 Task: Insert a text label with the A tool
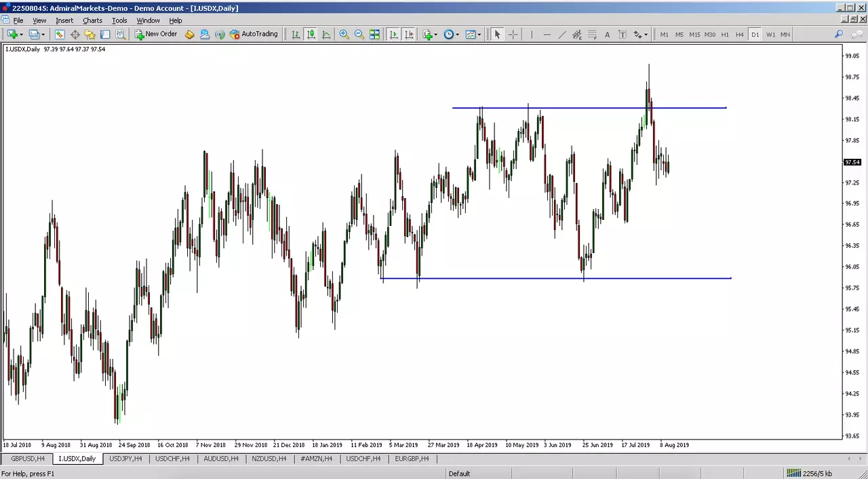point(607,35)
